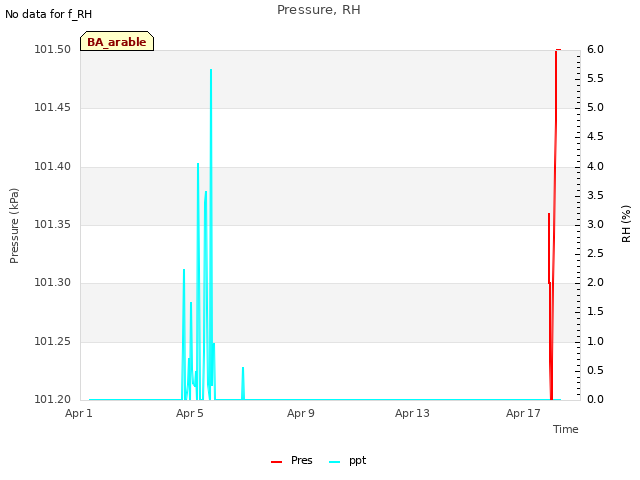Viewport: 640px width, 480px height.
Task: Select the Pressure (kPa) axis title
Action: pos(14,226)
